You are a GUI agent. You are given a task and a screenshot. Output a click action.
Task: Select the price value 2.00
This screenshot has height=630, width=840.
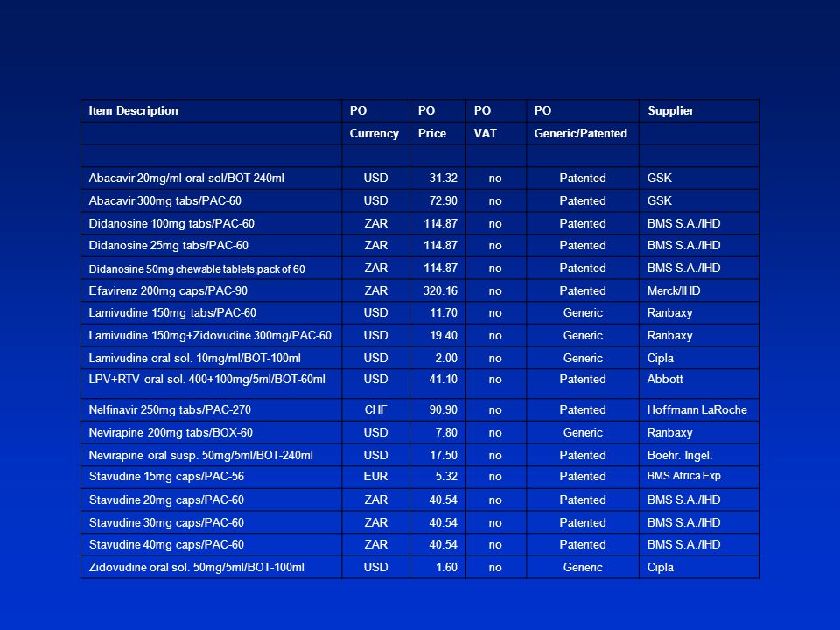[446, 358]
